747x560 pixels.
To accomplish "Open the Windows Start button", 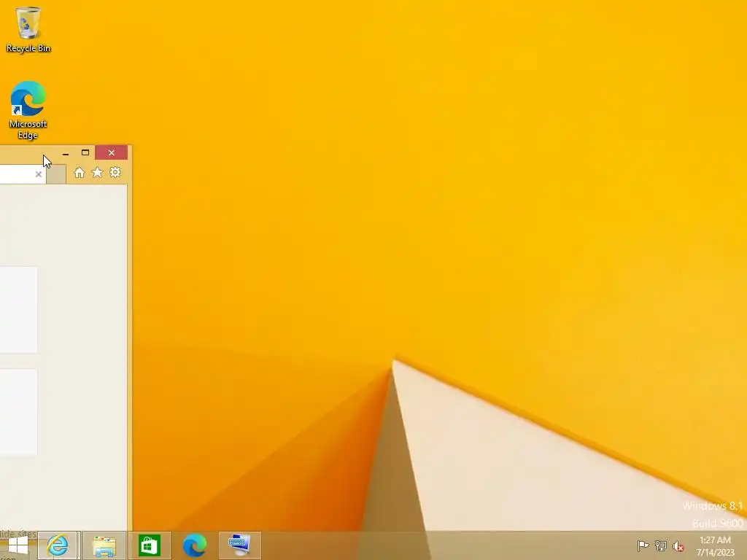I will tap(18, 545).
